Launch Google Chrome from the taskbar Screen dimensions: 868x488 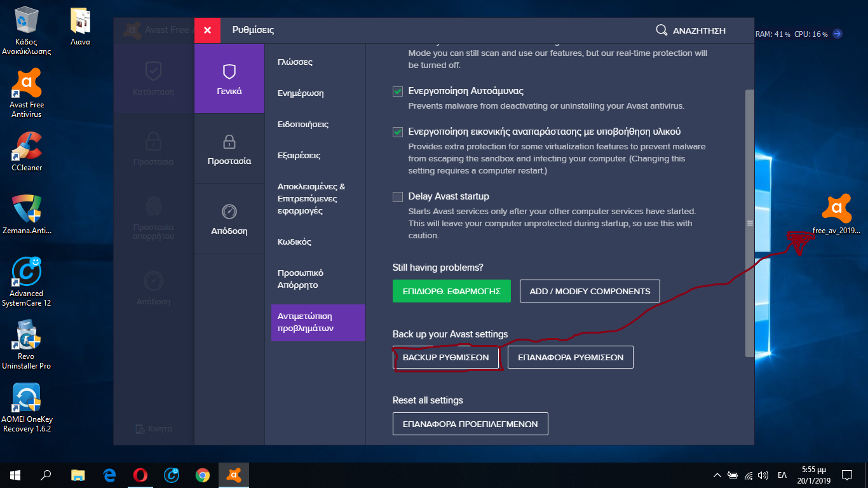click(203, 475)
